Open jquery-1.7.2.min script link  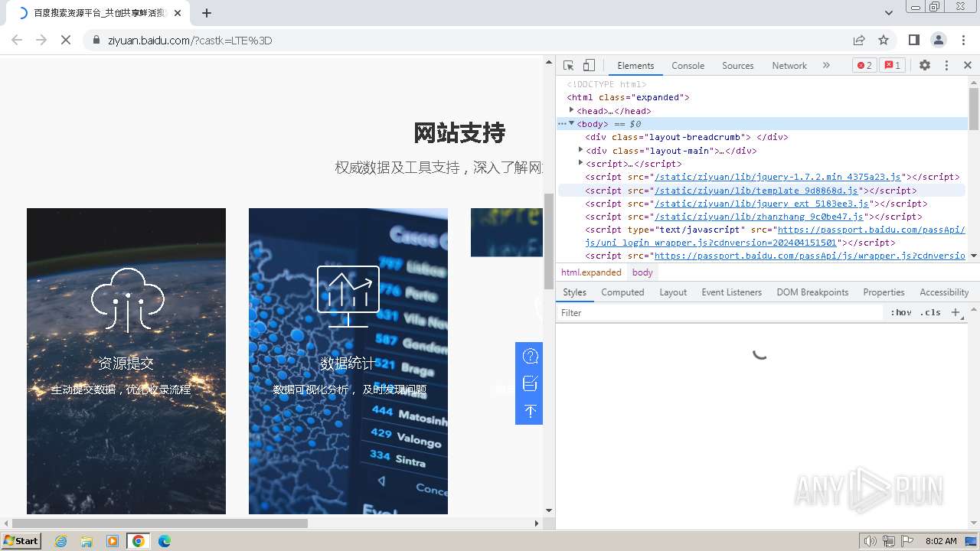tap(778, 177)
